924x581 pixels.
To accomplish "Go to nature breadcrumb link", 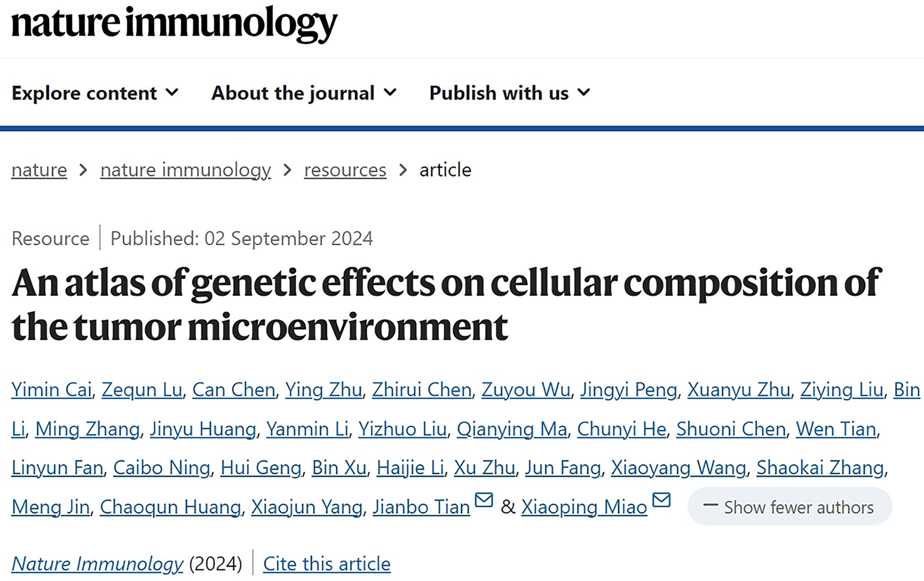I will click(x=39, y=170).
